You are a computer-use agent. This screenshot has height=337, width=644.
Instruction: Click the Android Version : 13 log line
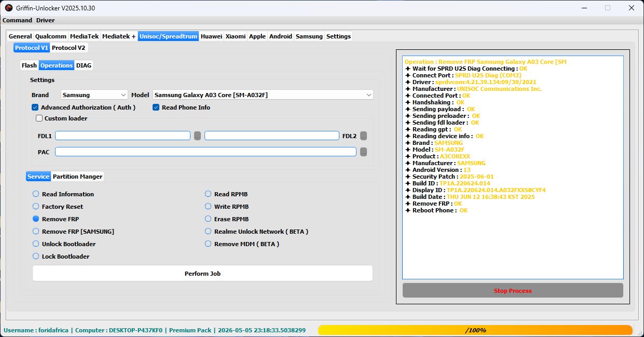point(437,170)
